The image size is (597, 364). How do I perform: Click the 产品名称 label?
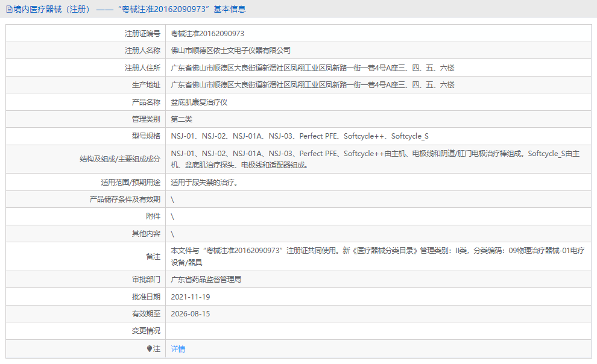[146, 102]
